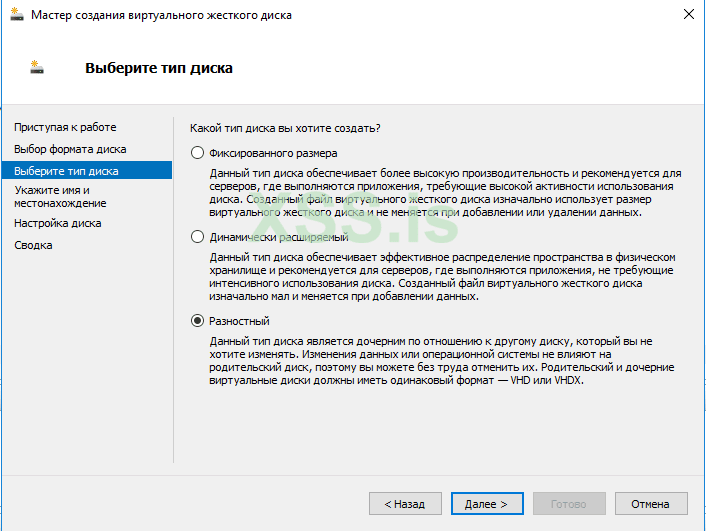Click the wizard icon in the title bar

pyautogui.click(x=16, y=14)
